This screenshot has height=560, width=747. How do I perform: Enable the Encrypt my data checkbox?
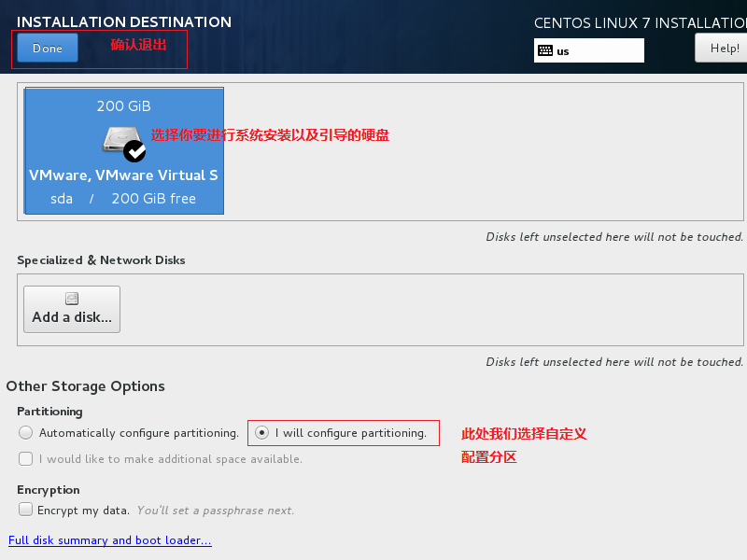pos(25,509)
